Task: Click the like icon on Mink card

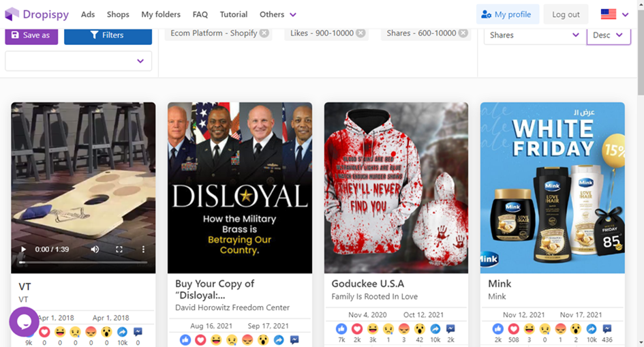Action: (497, 329)
